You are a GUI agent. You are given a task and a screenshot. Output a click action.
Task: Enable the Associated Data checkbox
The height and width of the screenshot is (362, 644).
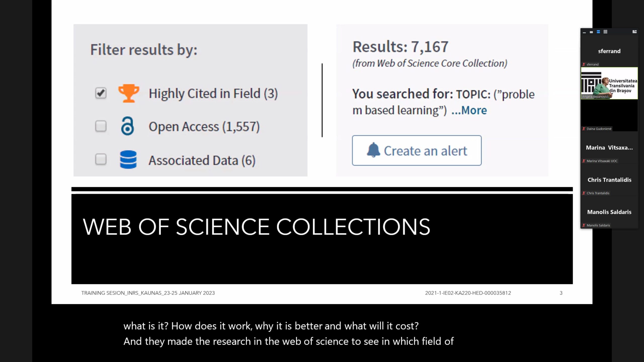(101, 159)
